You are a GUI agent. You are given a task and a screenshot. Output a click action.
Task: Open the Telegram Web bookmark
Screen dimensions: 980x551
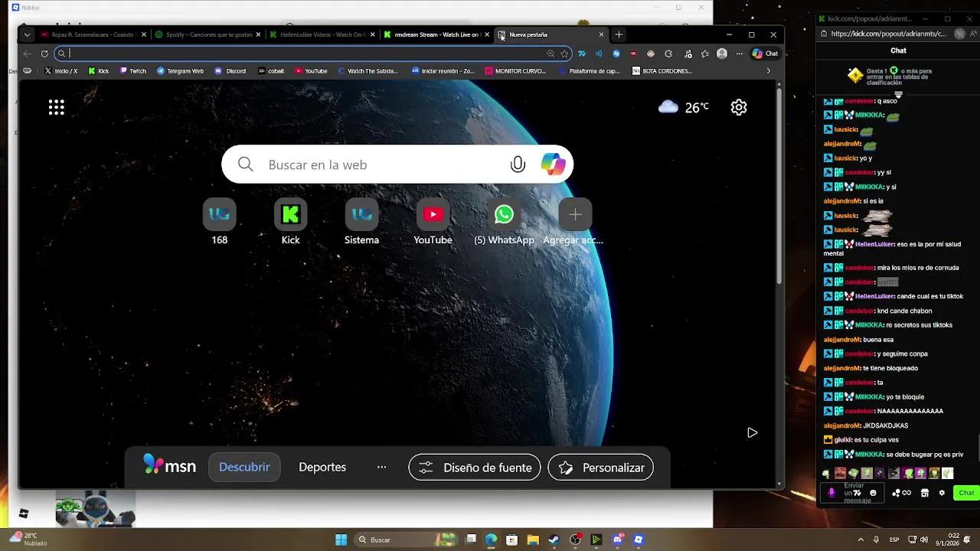(180, 71)
